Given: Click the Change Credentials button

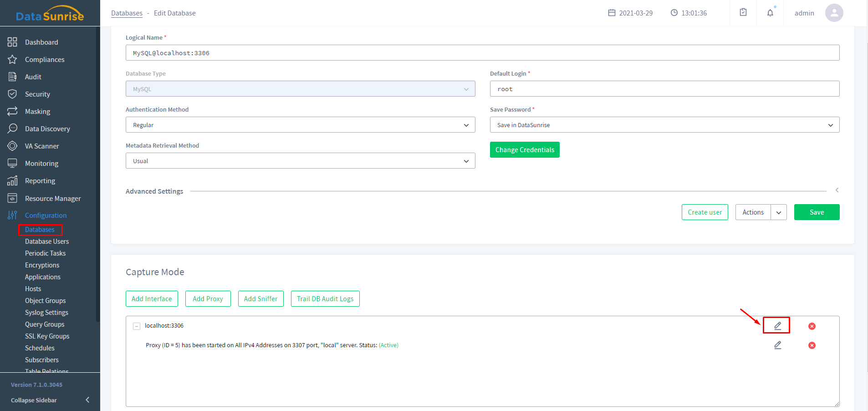Looking at the screenshot, I should (x=525, y=150).
